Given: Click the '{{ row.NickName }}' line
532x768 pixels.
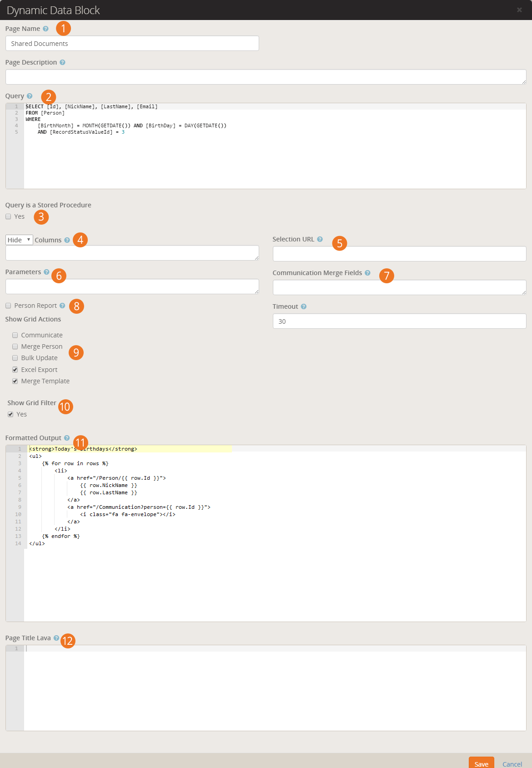Looking at the screenshot, I should tap(109, 485).
